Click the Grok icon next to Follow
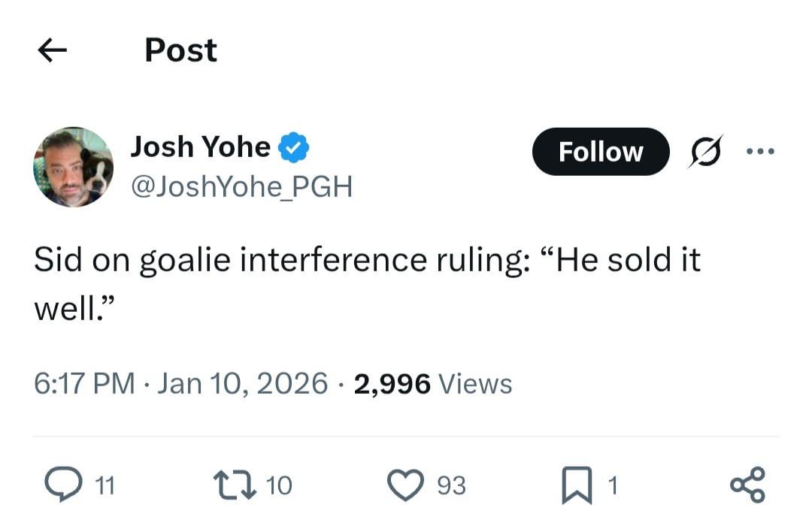 coord(705,150)
